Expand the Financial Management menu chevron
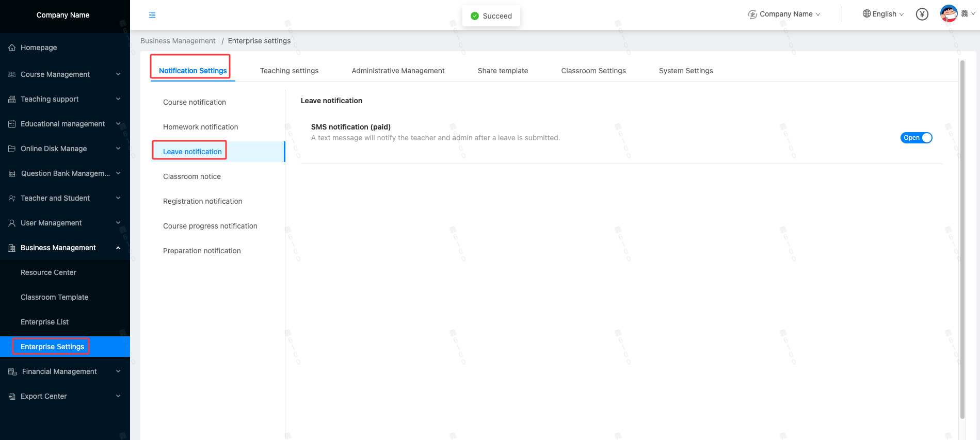Viewport: 980px width, 440px height. [118, 371]
